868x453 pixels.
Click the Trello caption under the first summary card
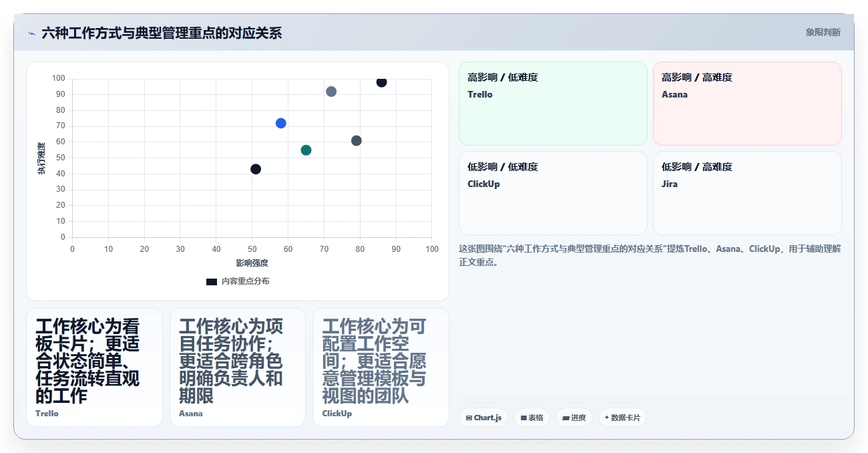point(47,414)
